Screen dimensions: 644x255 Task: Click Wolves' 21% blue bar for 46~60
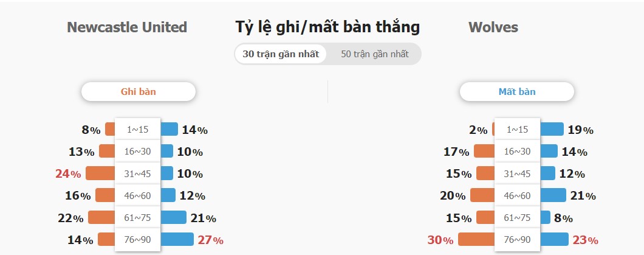pyautogui.click(x=553, y=195)
